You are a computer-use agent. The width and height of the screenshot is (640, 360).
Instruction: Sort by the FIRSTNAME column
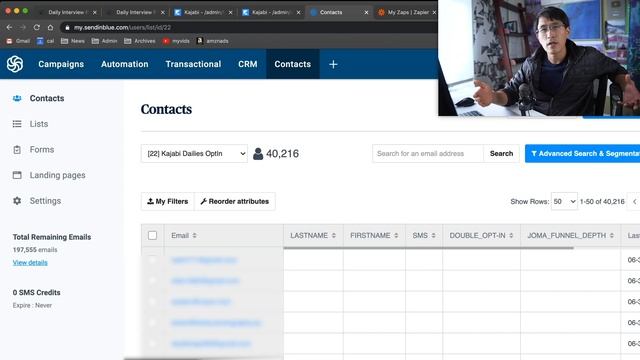374,236
